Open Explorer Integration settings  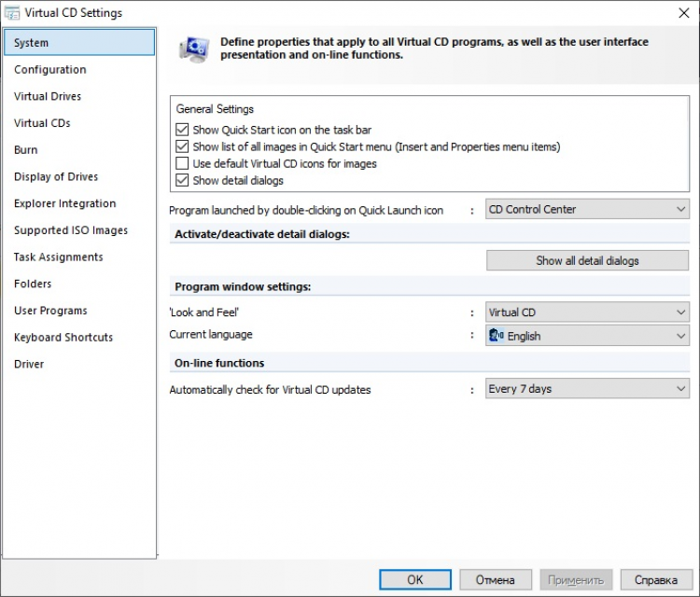(65, 203)
